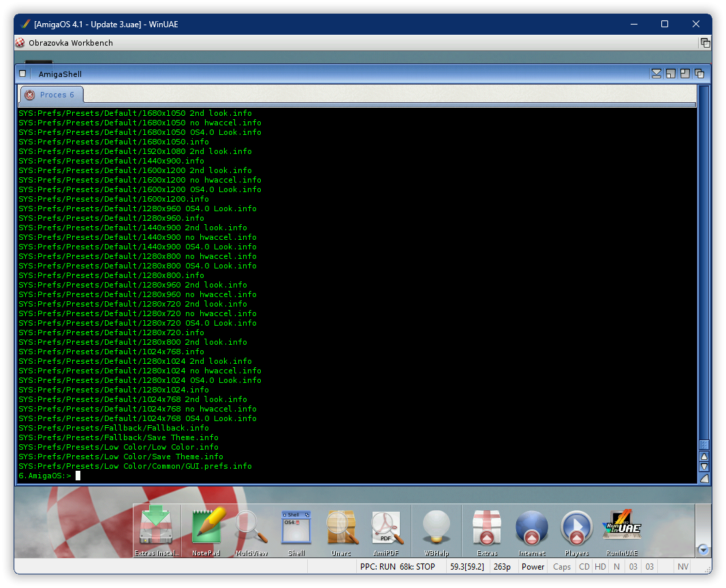Viewport: 726px width, 588px height.
Task: Close Proces 6 tab with red X
Action: (30, 95)
